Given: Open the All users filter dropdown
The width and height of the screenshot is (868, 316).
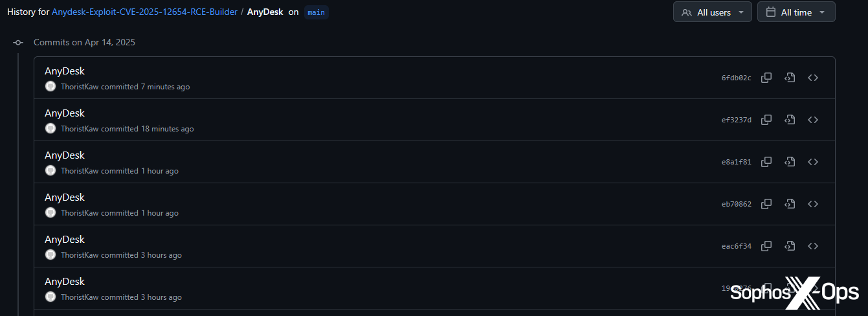Looking at the screenshot, I should pos(712,12).
